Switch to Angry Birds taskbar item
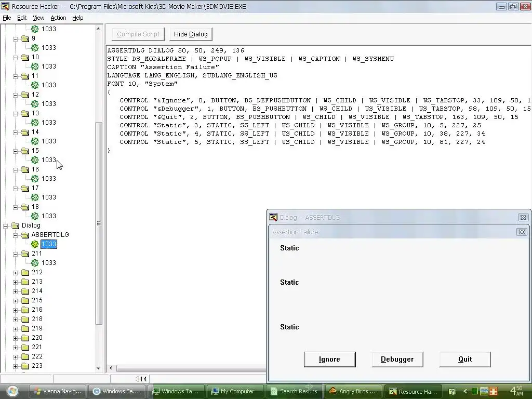Viewport: 532px width, 399px height. 353,391
